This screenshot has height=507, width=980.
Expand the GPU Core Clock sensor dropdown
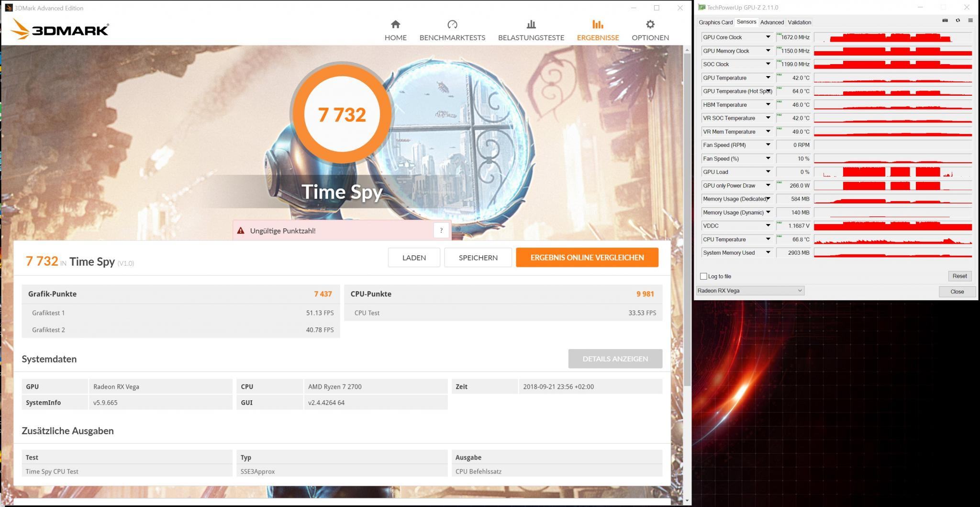tap(768, 37)
